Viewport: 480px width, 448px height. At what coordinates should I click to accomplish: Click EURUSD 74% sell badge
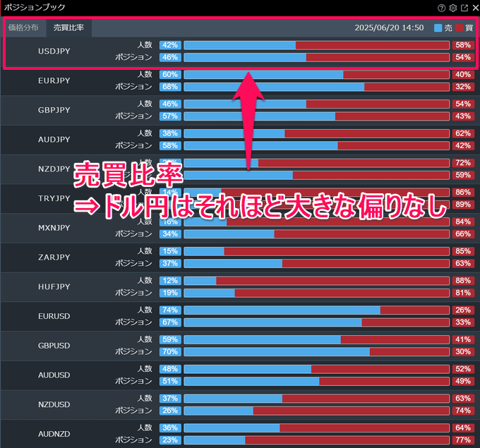[x=170, y=310]
